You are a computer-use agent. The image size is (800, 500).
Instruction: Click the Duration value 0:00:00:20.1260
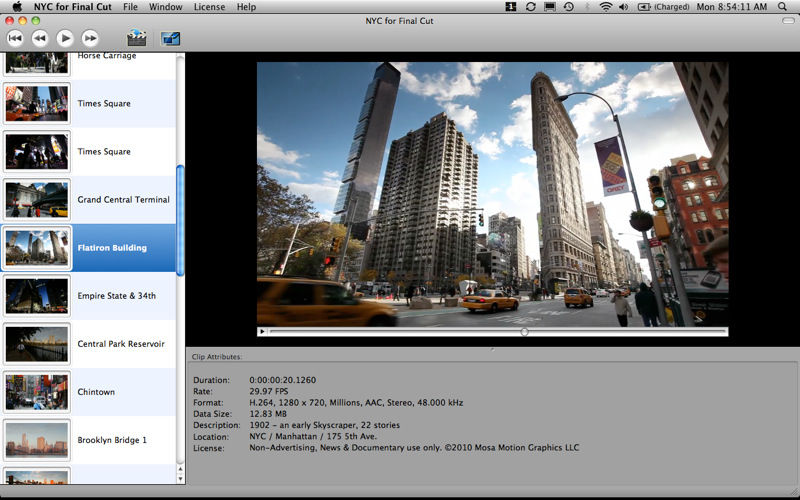283,380
